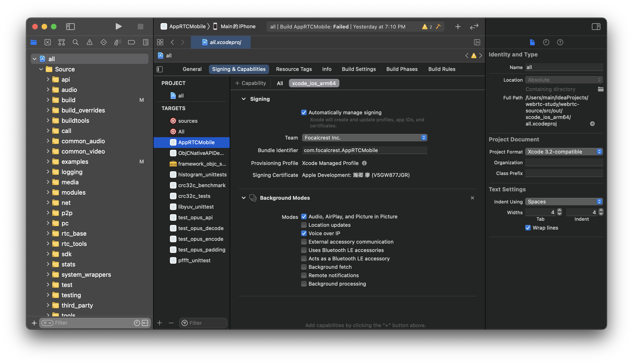Collapse the Background Modes section
The image size is (633, 364).
pyautogui.click(x=243, y=198)
